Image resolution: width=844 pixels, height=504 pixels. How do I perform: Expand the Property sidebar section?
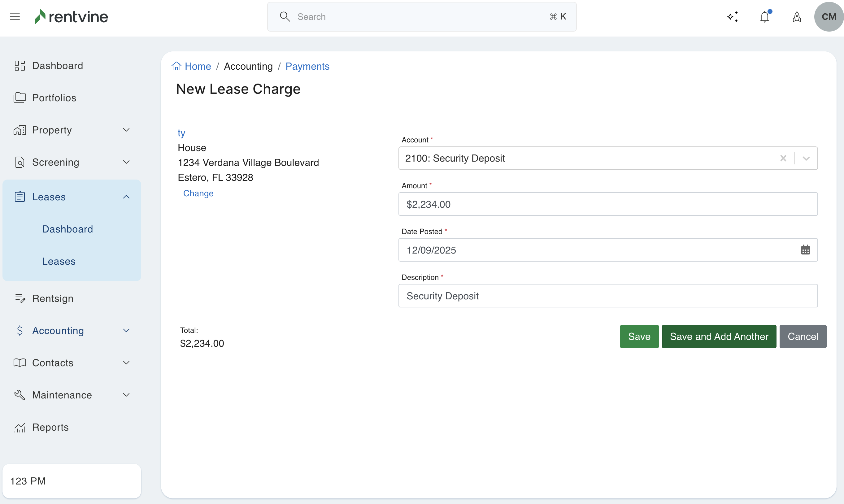tap(126, 130)
